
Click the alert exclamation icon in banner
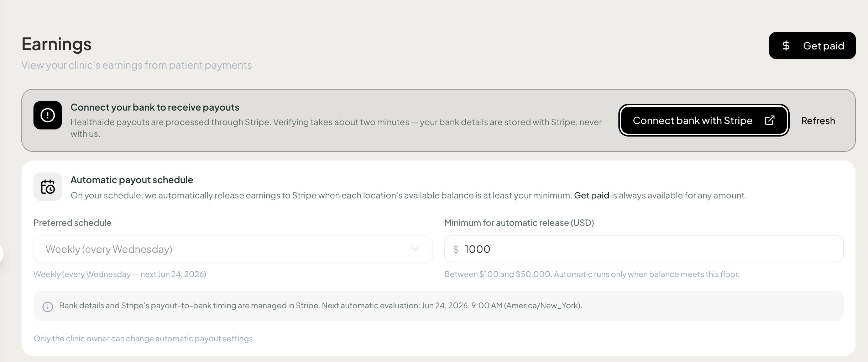48,115
